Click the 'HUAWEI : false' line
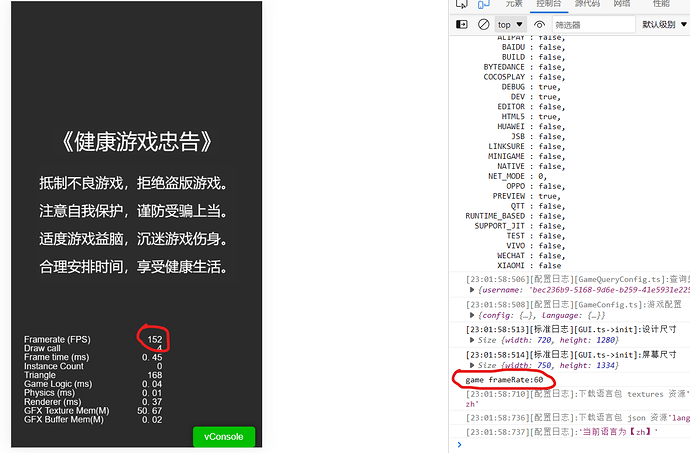The height and width of the screenshot is (453, 690). point(531,126)
